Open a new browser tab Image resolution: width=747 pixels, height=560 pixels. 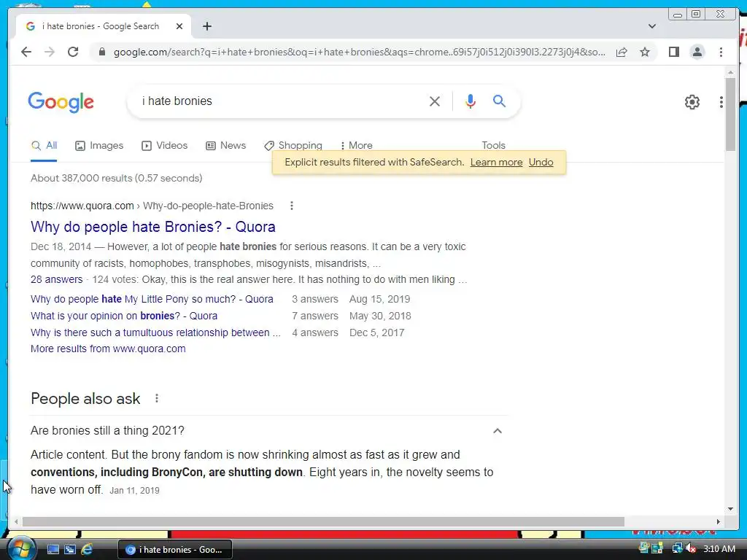pyautogui.click(x=206, y=26)
